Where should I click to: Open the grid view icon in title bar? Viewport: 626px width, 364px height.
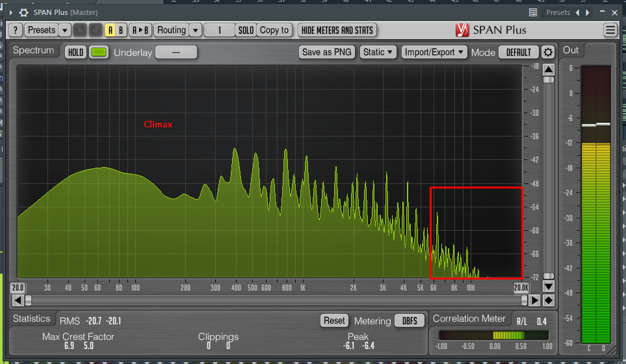click(x=532, y=12)
